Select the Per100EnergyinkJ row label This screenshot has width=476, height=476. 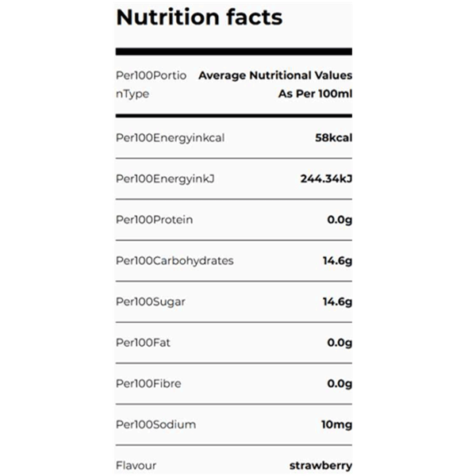pos(165,178)
